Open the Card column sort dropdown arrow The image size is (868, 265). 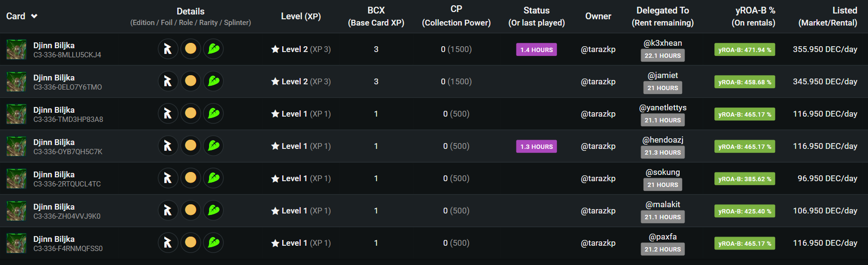(x=34, y=16)
